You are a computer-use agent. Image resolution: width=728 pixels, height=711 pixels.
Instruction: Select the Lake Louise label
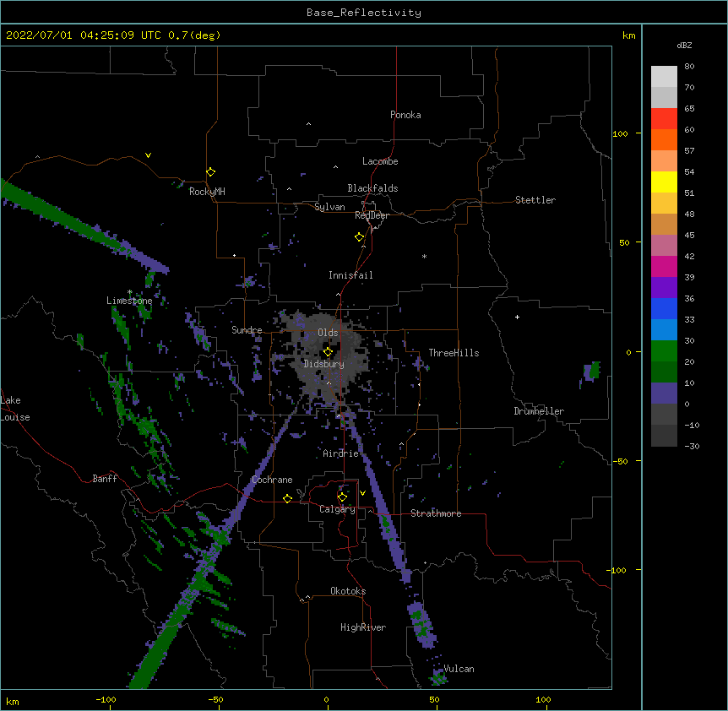(15, 409)
